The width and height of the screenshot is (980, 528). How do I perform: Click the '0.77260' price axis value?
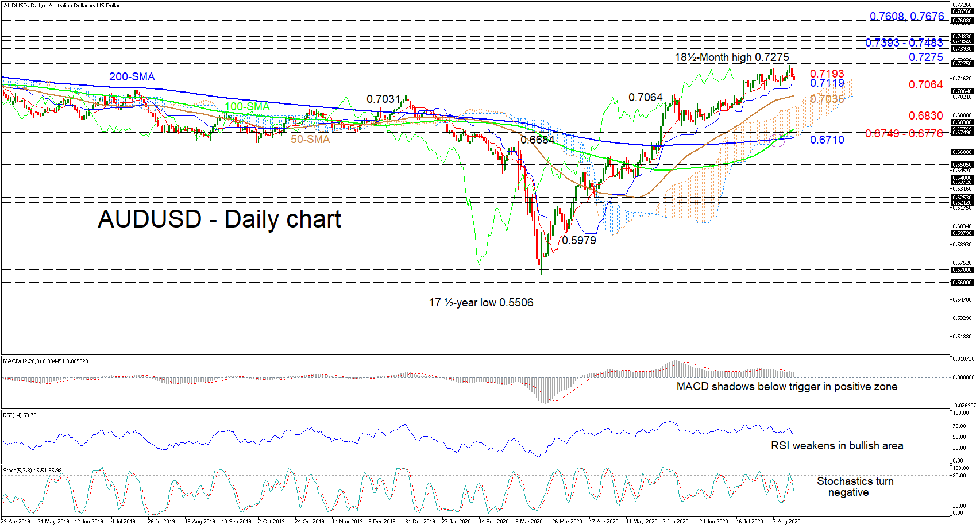click(x=962, y=5)
